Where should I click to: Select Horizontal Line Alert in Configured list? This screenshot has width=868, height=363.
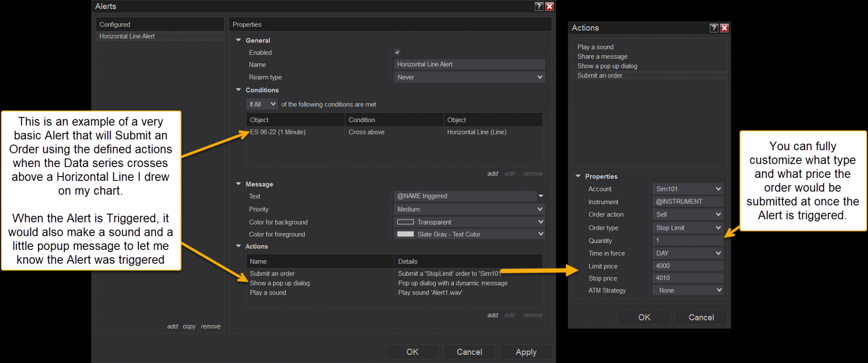coord(127,36)
